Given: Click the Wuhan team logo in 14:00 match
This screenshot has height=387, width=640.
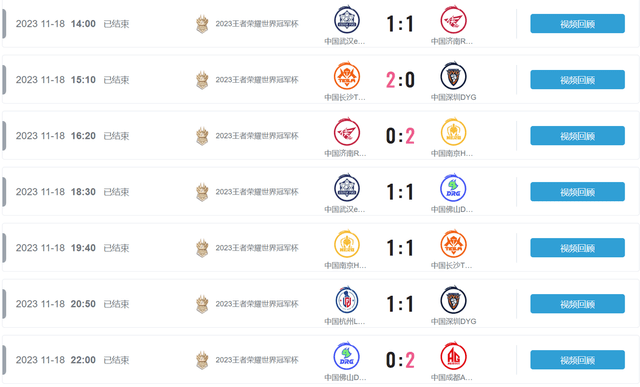Looking at the screenshot, I should (347, 20).
